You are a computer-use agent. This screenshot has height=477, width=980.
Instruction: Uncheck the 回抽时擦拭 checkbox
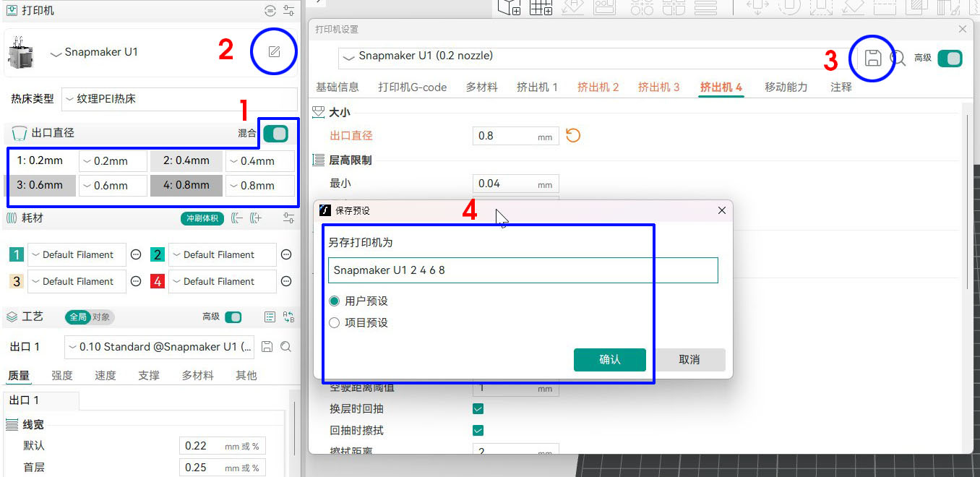[478, 430]
